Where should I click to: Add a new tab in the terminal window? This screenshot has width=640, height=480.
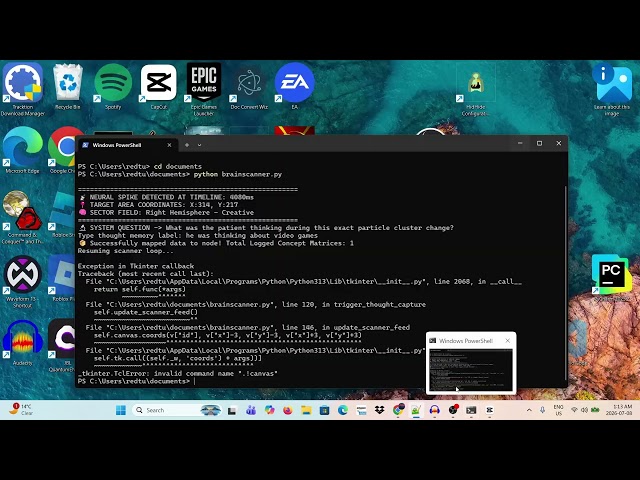point(187,145)
